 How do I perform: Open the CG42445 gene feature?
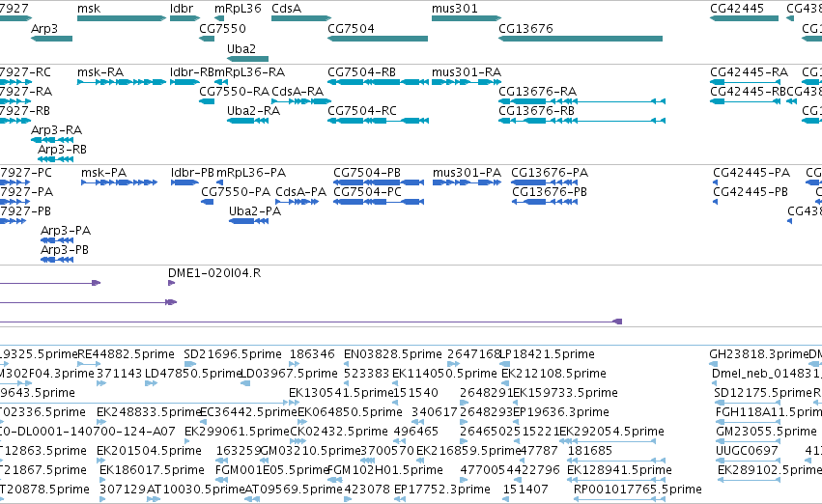pyautogui.click(x=745, y=18)
